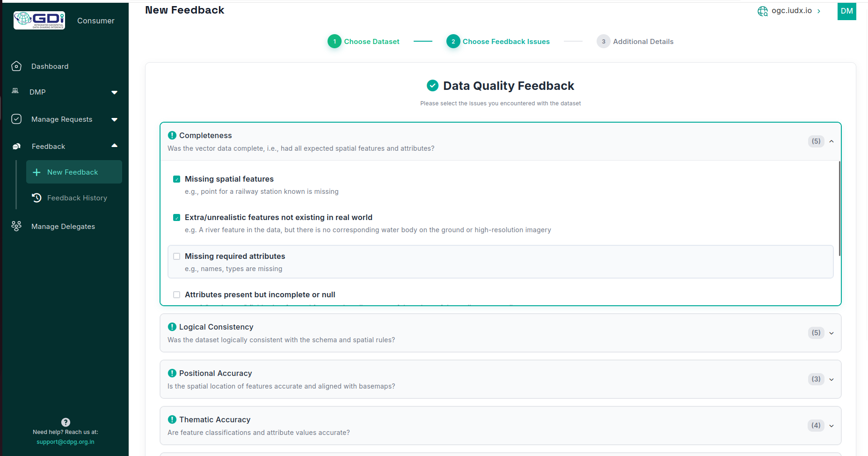Screen dimensions: 868x456
Task: Check Missing required attributes checkbox
Action: coord(177,257)
